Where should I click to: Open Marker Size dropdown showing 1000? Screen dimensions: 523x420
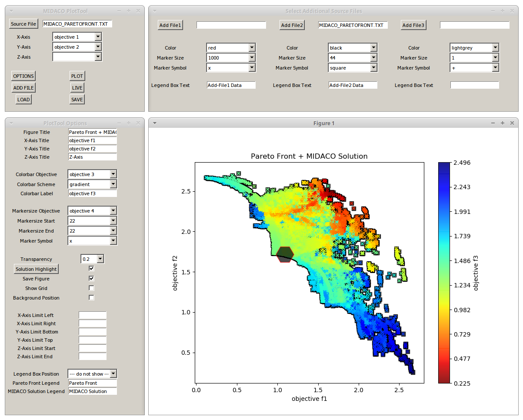coord(231,58)
